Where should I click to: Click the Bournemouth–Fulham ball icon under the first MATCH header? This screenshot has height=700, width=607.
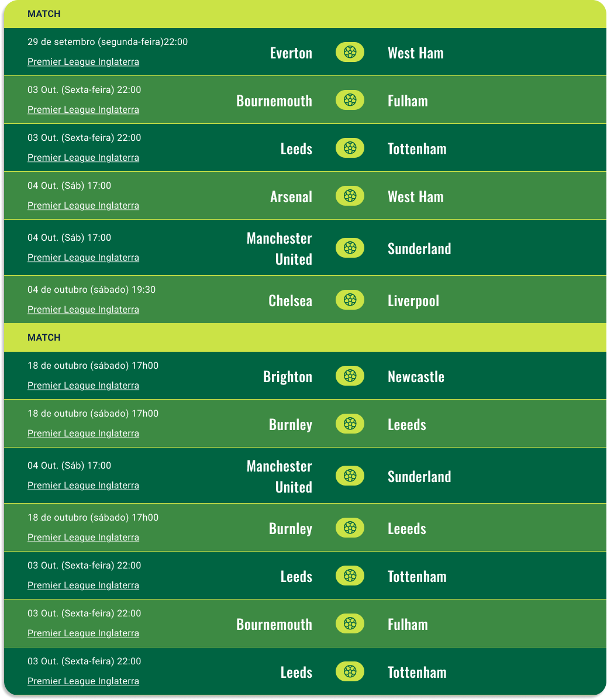[350, 100]
